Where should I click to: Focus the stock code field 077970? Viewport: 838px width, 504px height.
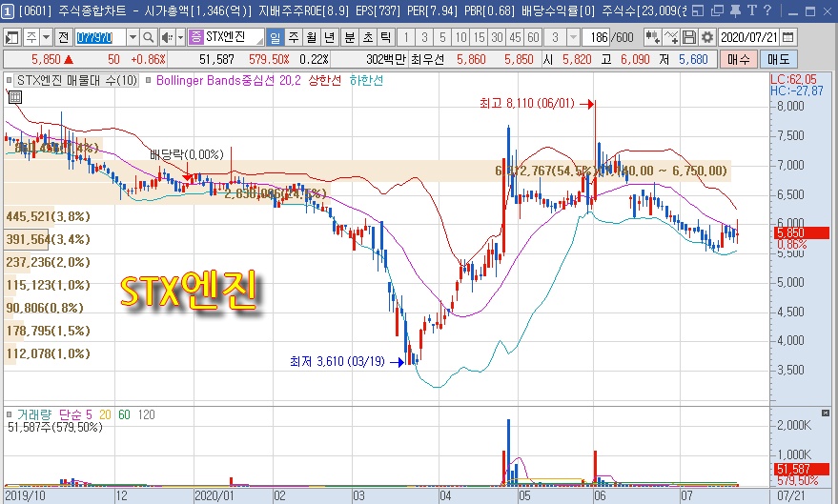(100, 37)
